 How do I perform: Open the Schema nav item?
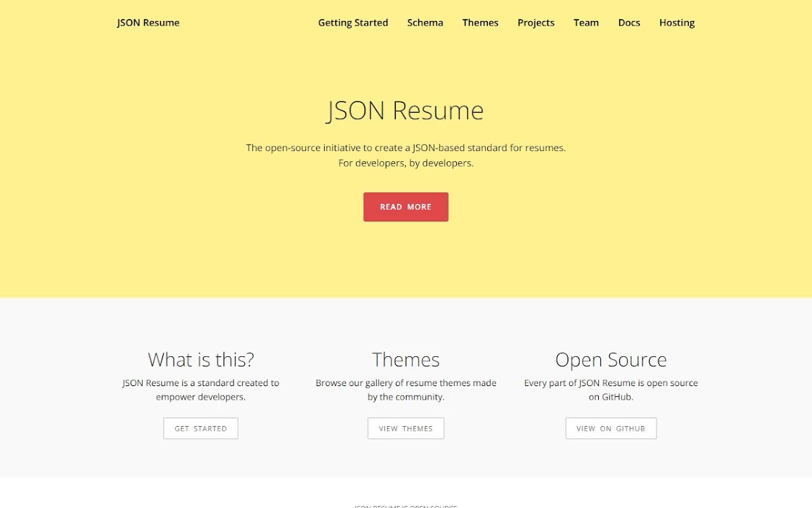[x=425, y=22]
